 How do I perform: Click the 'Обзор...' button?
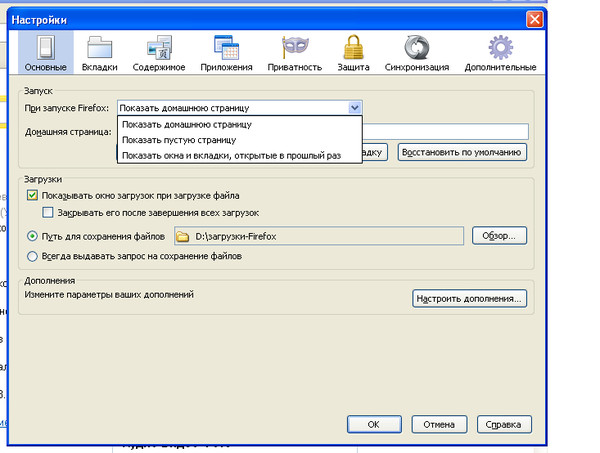499,236
